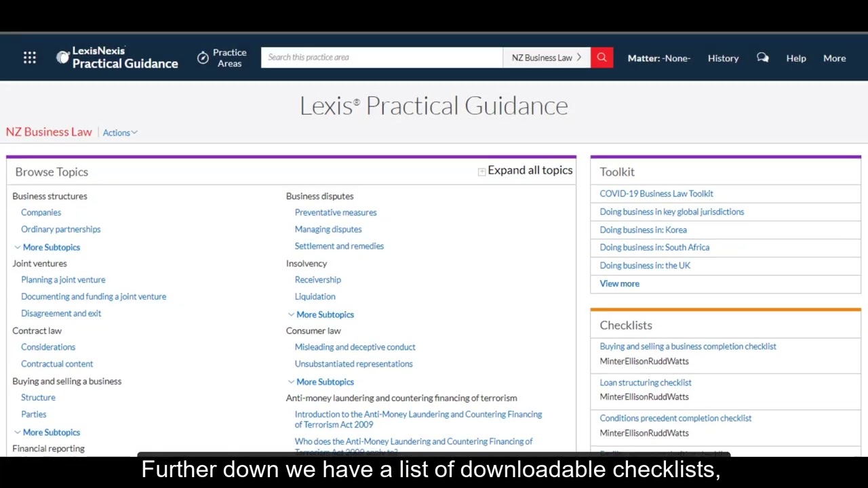Screen dimensions: 868x488
Task: Open Disagreement and exit link
Action: [x=61, y=313]
